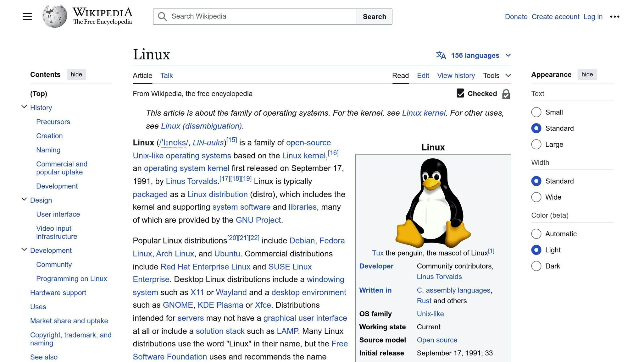Click the Tools menu chevron
The image size is (644, 362).
[508, 75]
